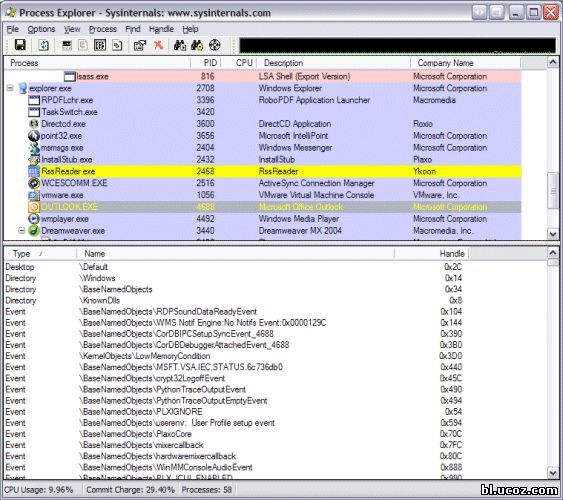Click the Dreamweaver.exe process icon
This screenshot has height=500, width=563.
34,230
